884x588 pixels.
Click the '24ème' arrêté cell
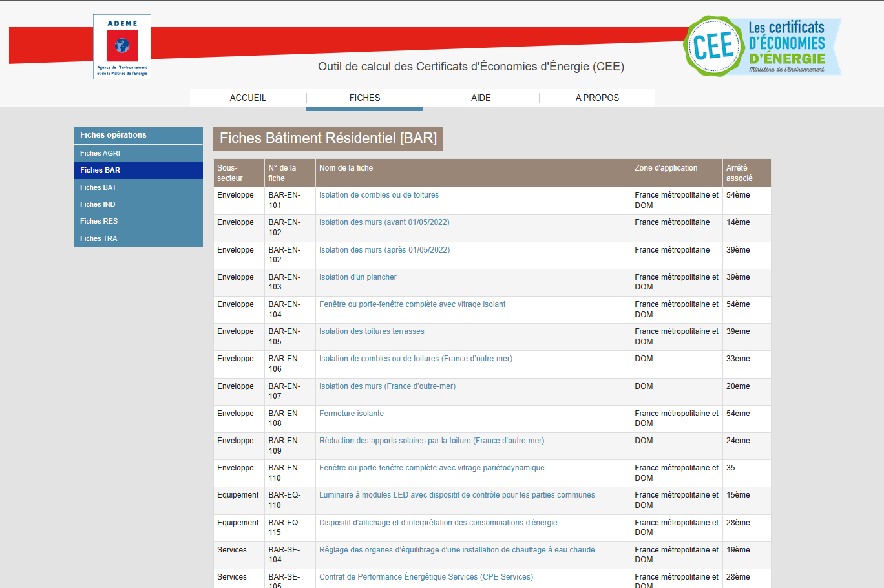pos(746,446)
